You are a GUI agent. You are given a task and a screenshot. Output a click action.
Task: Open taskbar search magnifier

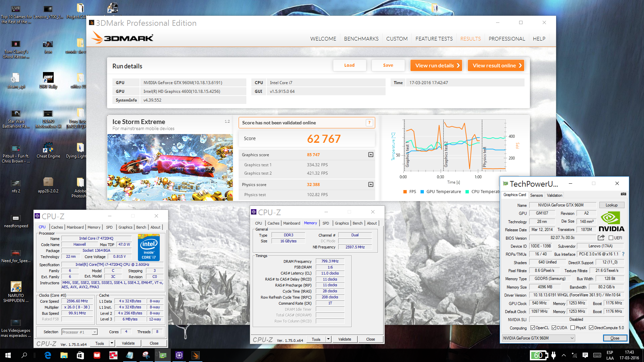click(24, 355)
